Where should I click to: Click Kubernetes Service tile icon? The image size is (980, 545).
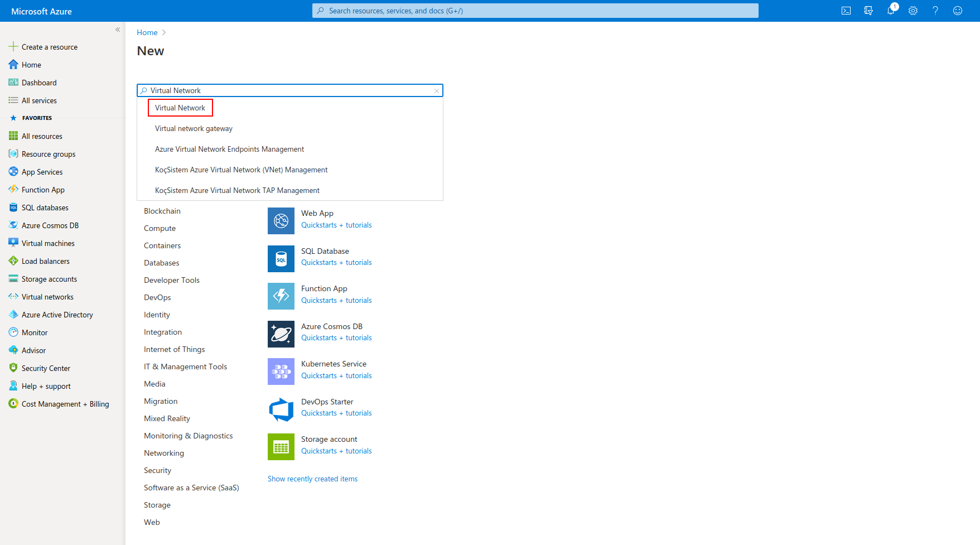[x=281, y=372]
